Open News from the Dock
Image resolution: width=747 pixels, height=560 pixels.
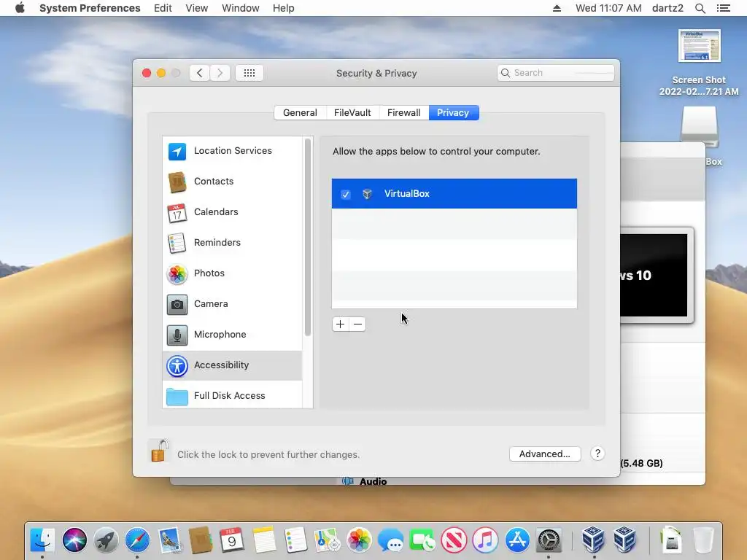tap(454, 540)
